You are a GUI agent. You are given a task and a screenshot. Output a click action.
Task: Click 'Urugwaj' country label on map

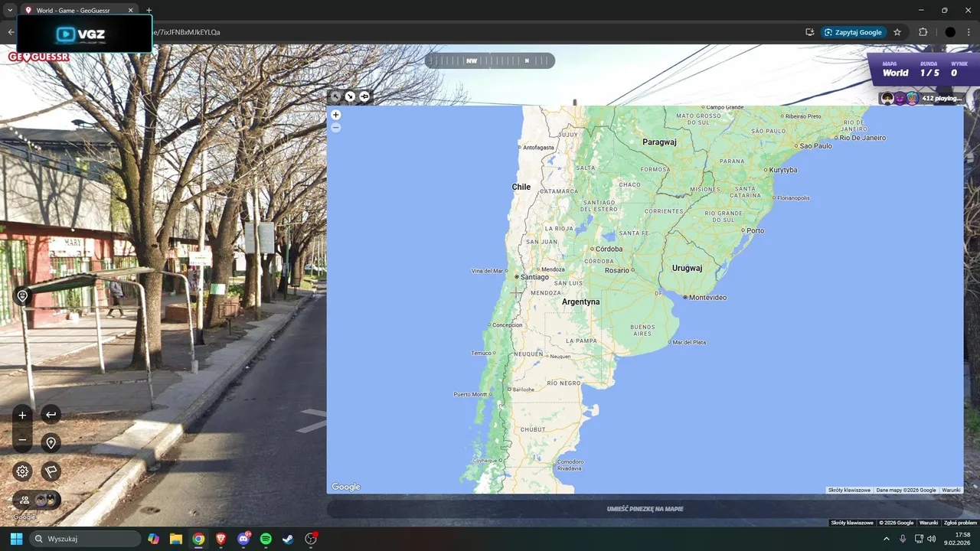(687, 268)
